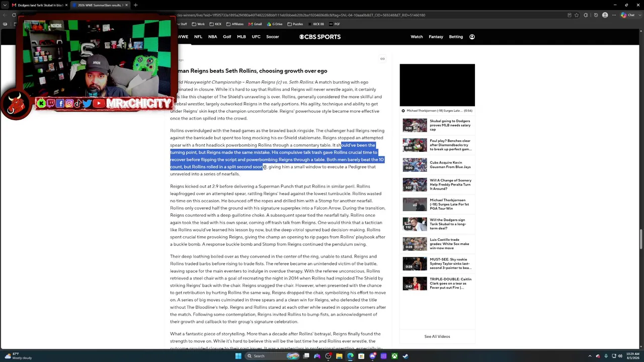
Task: Open TRIPLE-DOUBLE Caitlin Clark video
Action: click(437, 283)
